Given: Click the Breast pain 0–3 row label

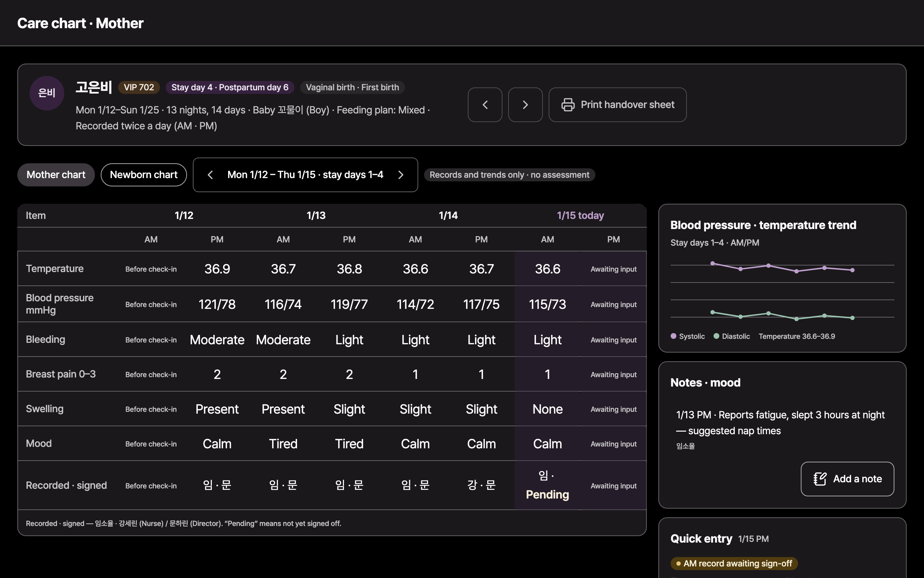Looking at the screenshot, I should click(x=61, y=374).
